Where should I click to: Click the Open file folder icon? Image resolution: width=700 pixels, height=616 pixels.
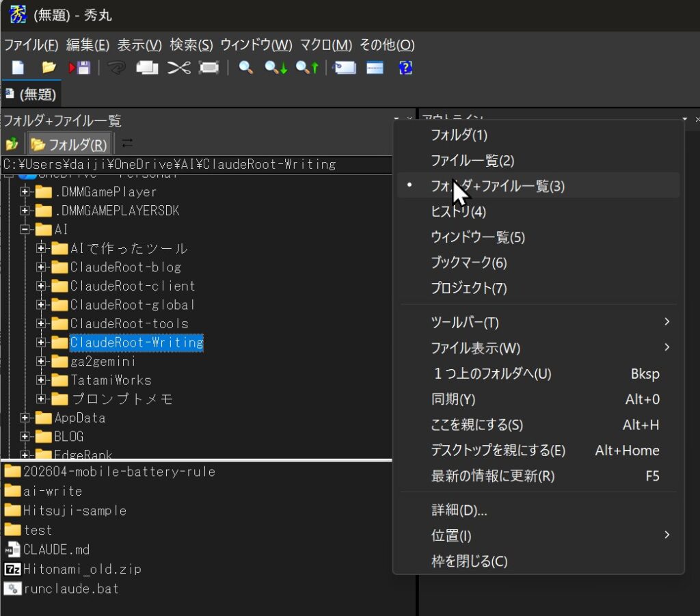(49, 68)
